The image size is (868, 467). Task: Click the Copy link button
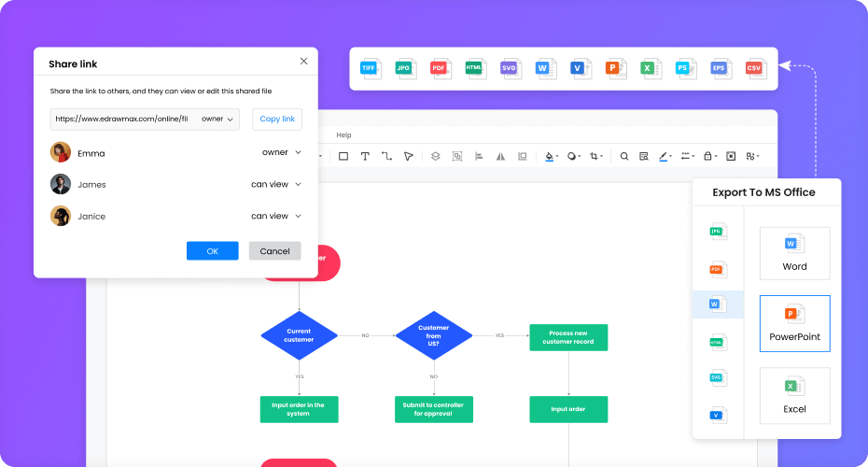coord(277,120)
